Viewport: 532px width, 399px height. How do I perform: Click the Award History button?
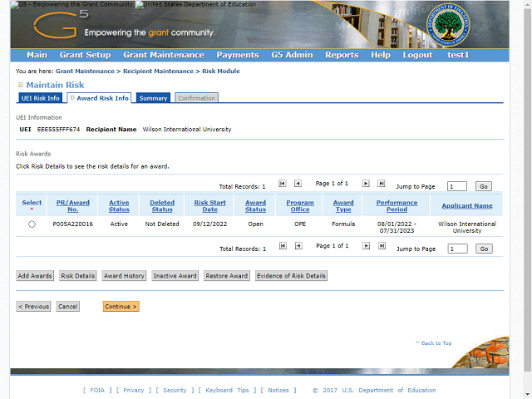tap(124, 276)
